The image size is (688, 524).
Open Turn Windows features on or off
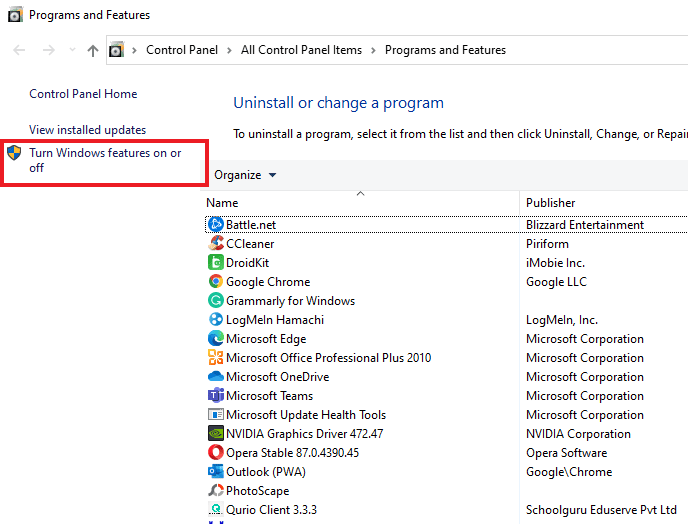point(105,160)
